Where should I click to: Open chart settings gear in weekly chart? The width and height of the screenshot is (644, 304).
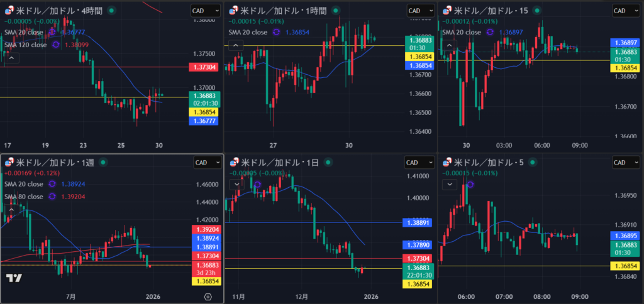coord(208,296)
